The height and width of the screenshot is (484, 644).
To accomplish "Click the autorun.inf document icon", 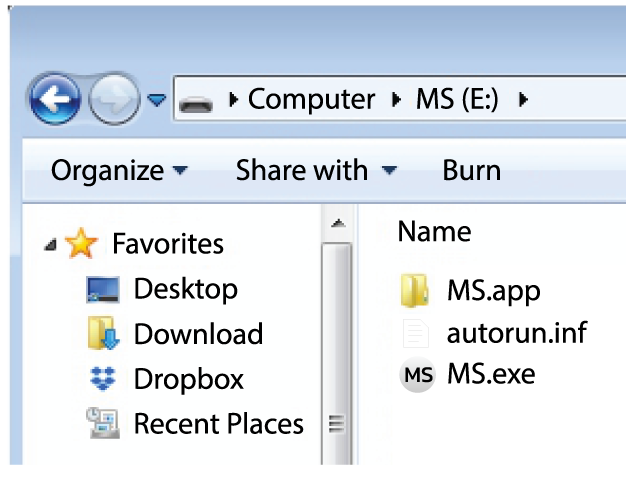I will point(416,333).
